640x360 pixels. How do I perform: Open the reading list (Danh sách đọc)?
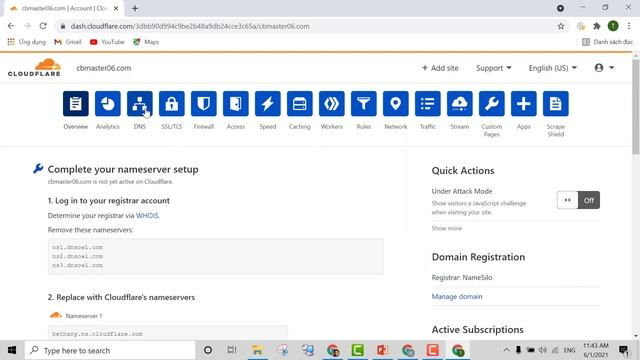pyautogui.click(x=607, y=42)
